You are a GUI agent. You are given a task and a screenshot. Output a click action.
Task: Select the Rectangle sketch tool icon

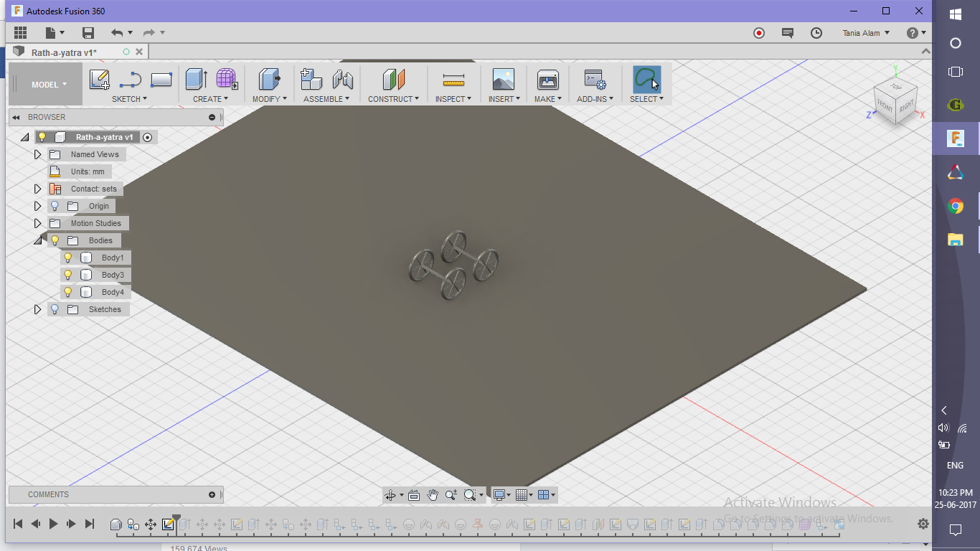(x=161, y=79)
